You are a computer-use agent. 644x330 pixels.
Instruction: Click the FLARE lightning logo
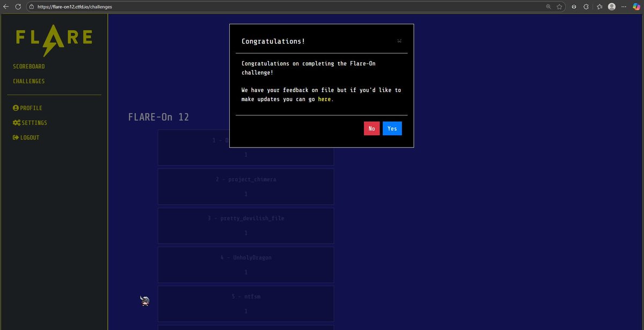(x=54, y=40)
